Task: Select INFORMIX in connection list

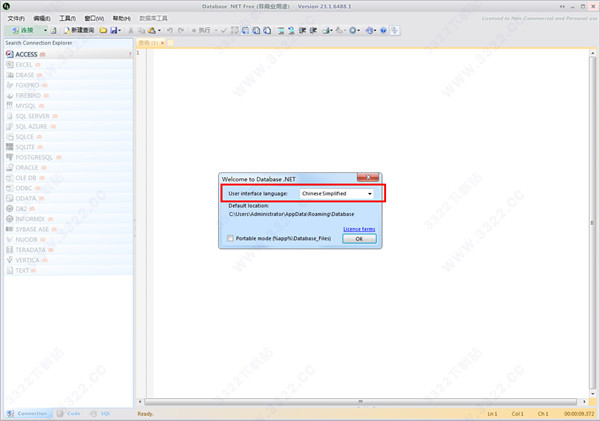Action: pos(68,219)
